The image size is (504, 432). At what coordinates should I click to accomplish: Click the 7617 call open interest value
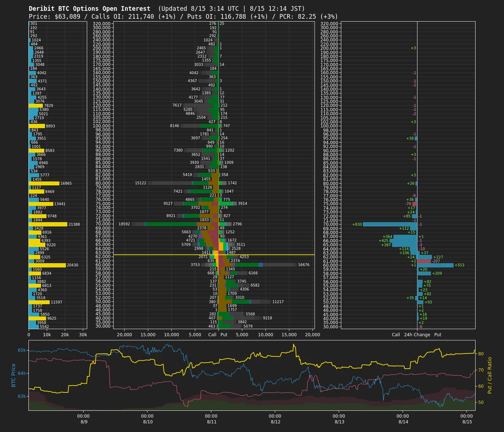tap(177, 105)
